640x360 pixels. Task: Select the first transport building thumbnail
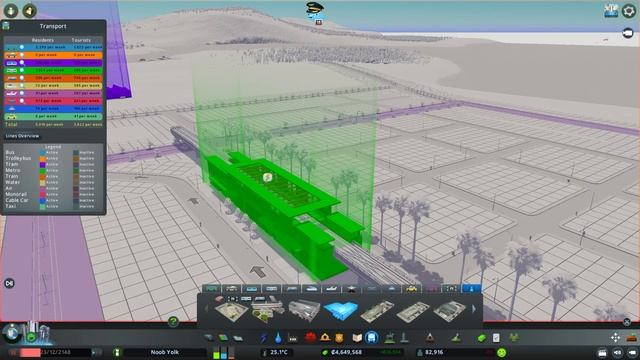pyautogui.click(x=231, y=311)
